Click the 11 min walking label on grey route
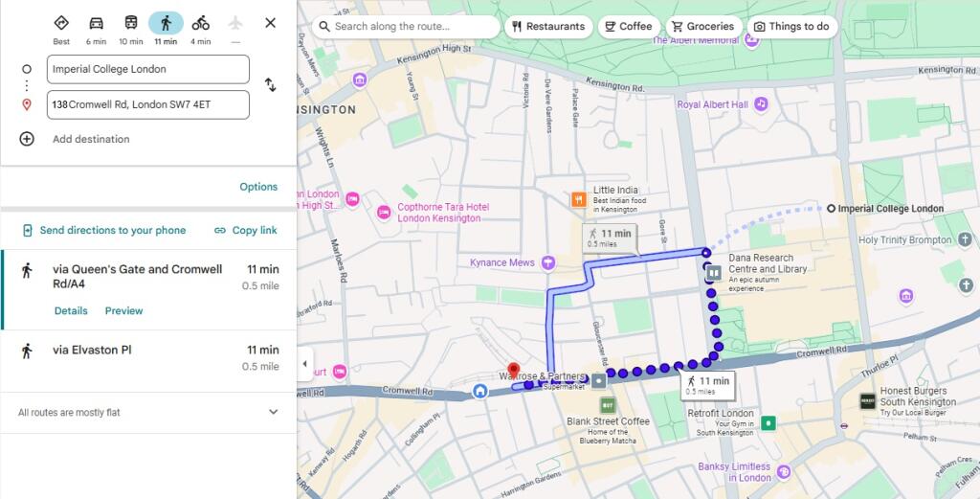The image size is (980, 499). 610,238
